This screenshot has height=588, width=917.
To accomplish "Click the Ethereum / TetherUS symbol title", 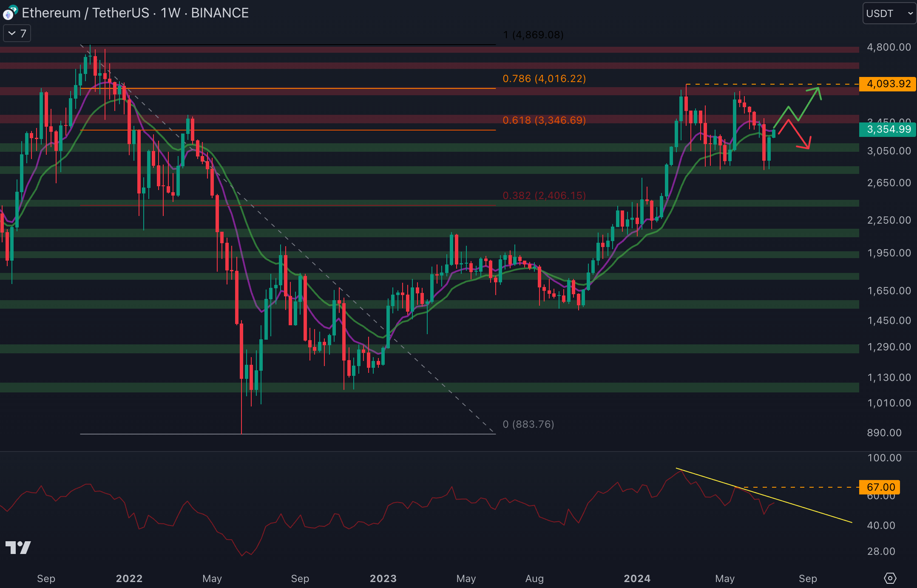I will (85, 13).
